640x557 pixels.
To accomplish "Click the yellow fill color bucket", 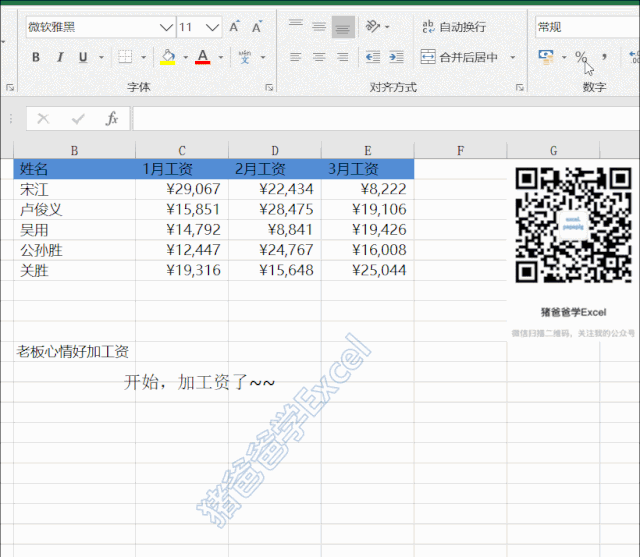I will (x=168, y=57).
